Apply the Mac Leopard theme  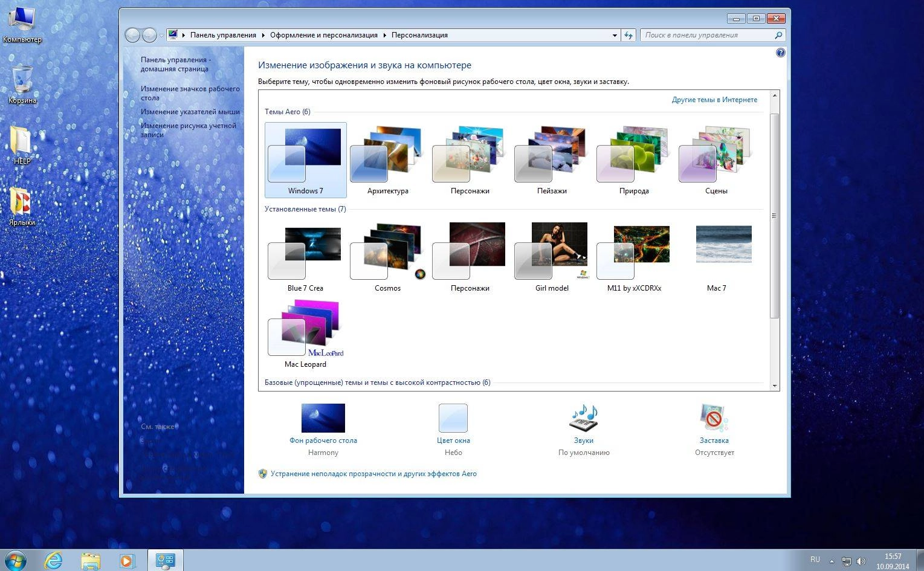(x=305, y=334)
